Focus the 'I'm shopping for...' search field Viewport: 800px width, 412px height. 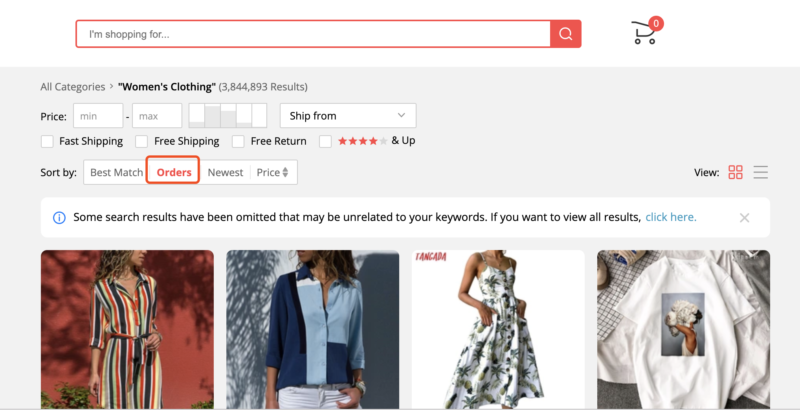[313, 34]
